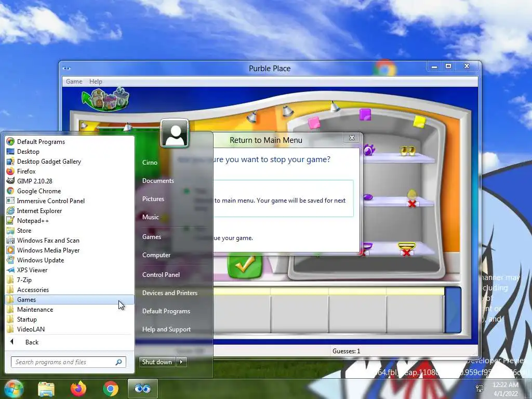This screenshot has height=399, width=532.
Task: Click the purple color block on the arch
Action: coord(365,115)
